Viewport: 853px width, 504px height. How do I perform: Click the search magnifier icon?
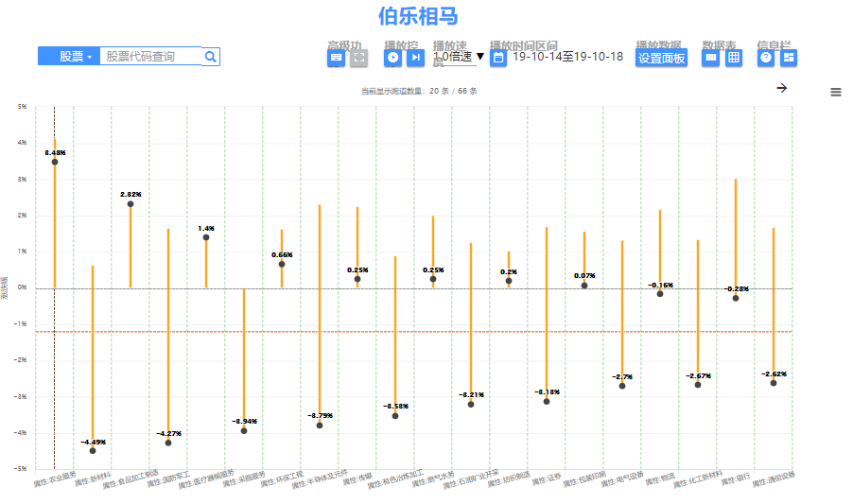[211, 57]
